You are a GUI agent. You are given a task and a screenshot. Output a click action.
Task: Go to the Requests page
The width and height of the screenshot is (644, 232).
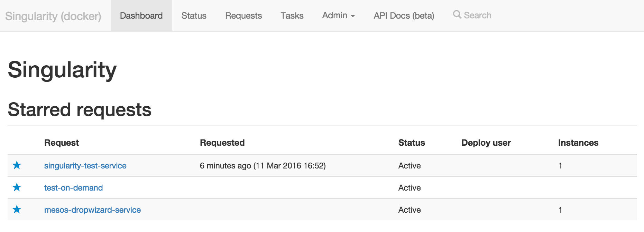point(243,16)
